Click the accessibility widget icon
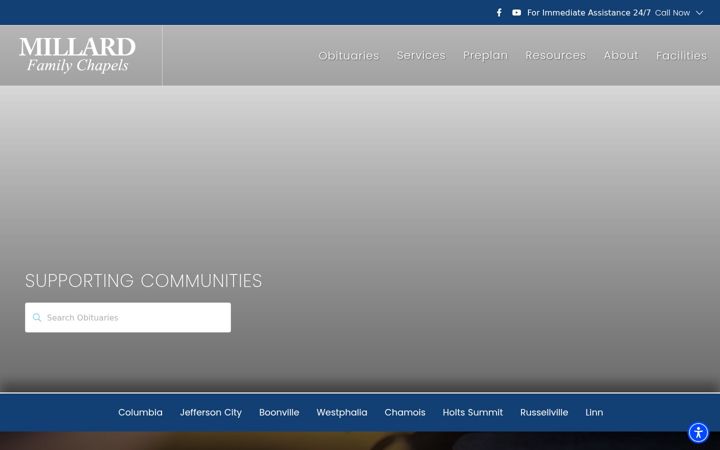Screen dimensions: 720x450 click(x=698, y=433)
